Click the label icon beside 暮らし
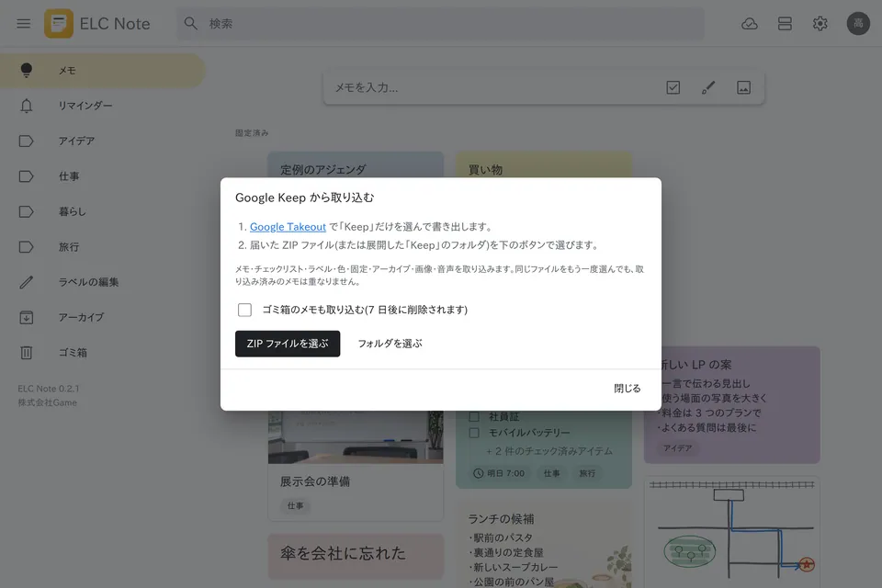The width and height of the screenshot is (882, 588). [27, 211]
